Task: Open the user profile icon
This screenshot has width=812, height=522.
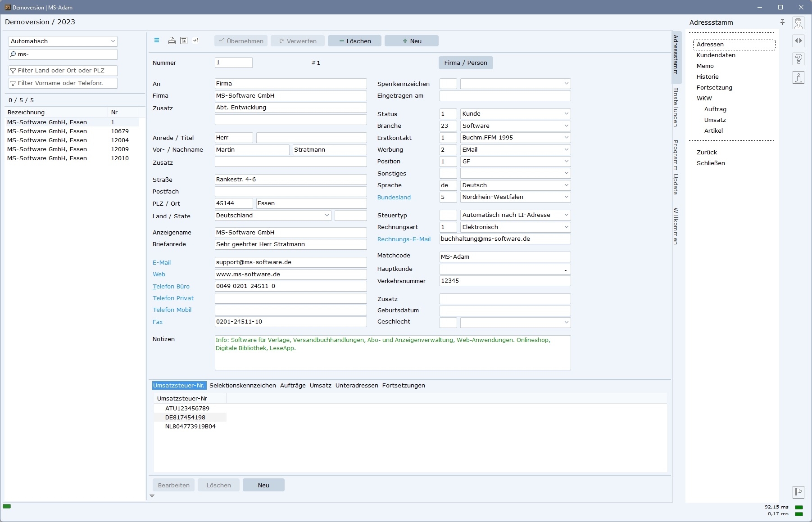Action: [x=798, y=23]
